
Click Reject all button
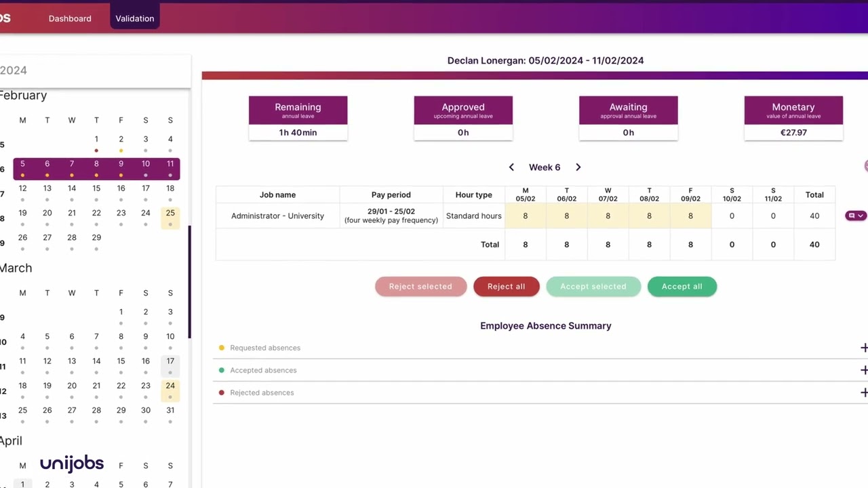(x=506, y=287)
